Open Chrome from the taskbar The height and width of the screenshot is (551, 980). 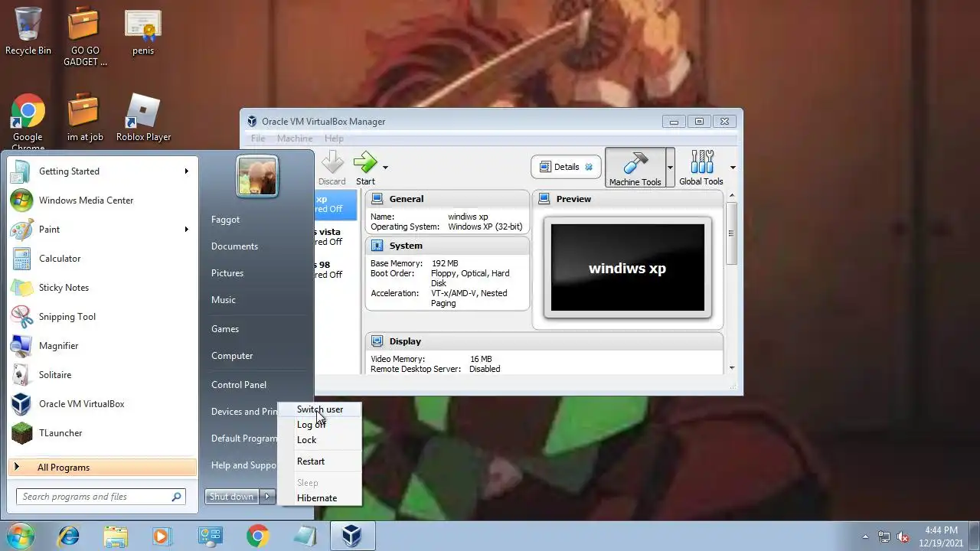tap(257, 536)
